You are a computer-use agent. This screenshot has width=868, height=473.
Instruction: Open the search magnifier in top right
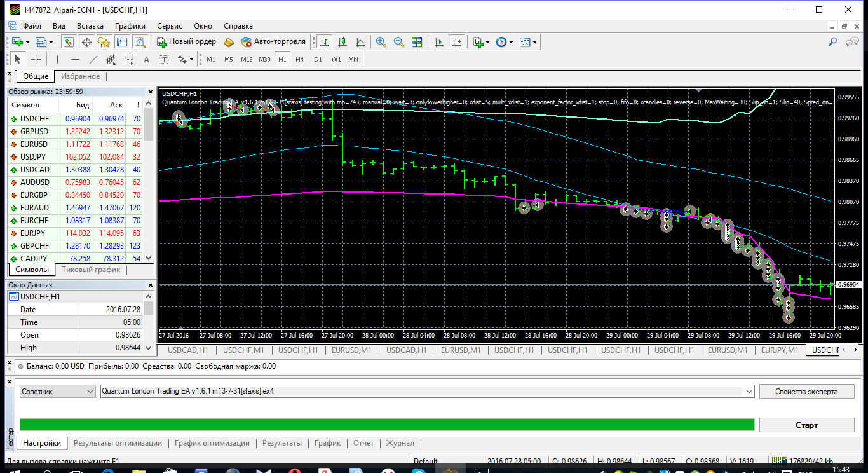pyautogui.click(x=833, y=42)
